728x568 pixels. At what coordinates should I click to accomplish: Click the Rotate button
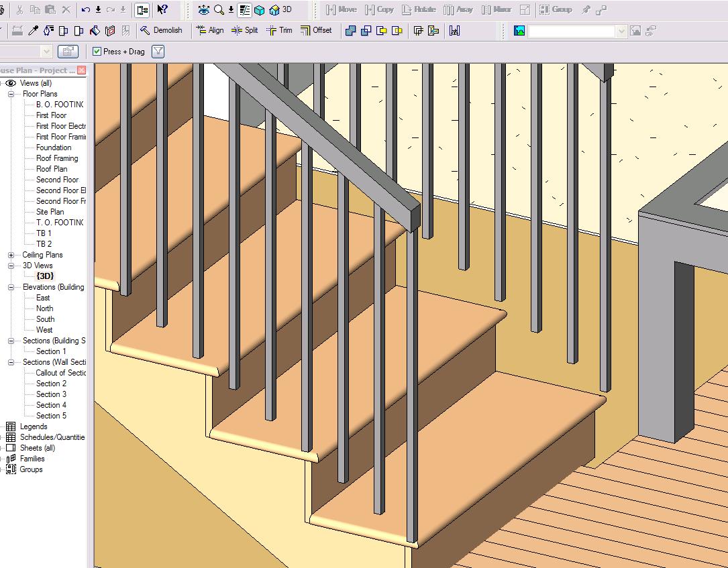click(420, 10)
